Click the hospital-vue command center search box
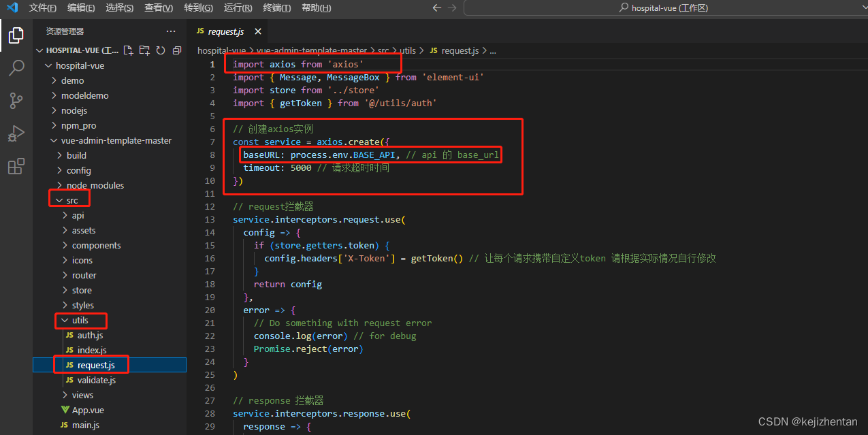Image resolution: width=868 pixels, height=435 pixels. coord(664,8)
